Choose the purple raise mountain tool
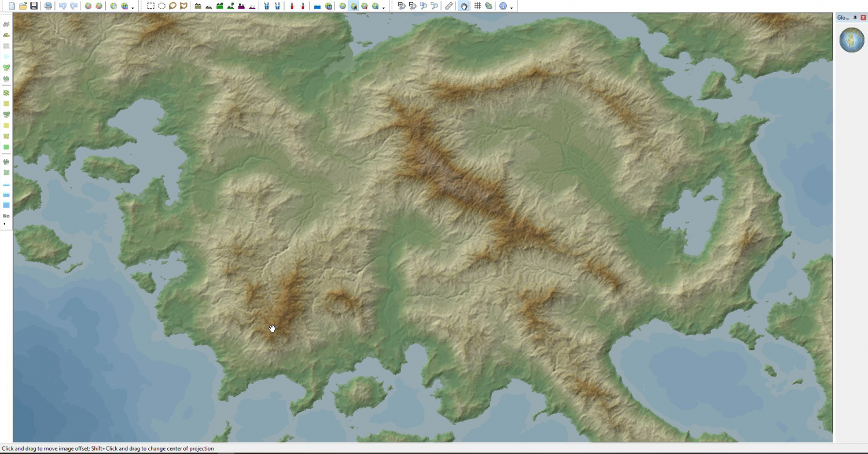Screen dimensions: 868x454 tap(241, 6)
